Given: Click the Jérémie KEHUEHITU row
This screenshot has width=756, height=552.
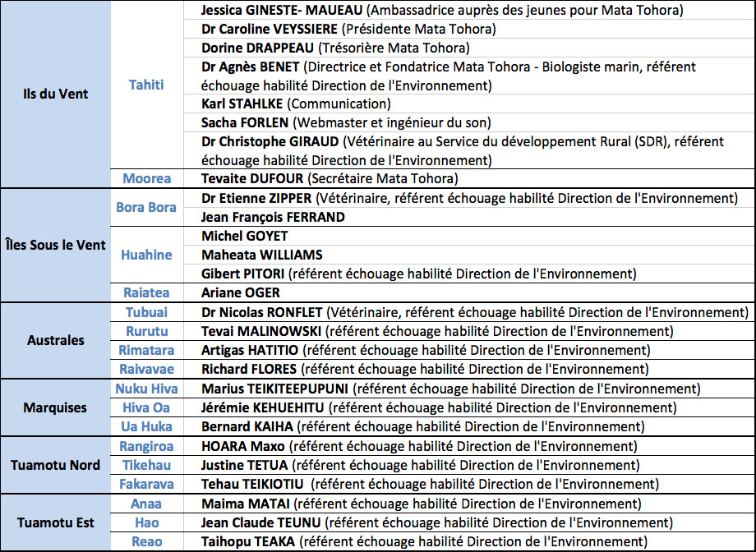Looking at the screenshot, I should click(469, 407).
